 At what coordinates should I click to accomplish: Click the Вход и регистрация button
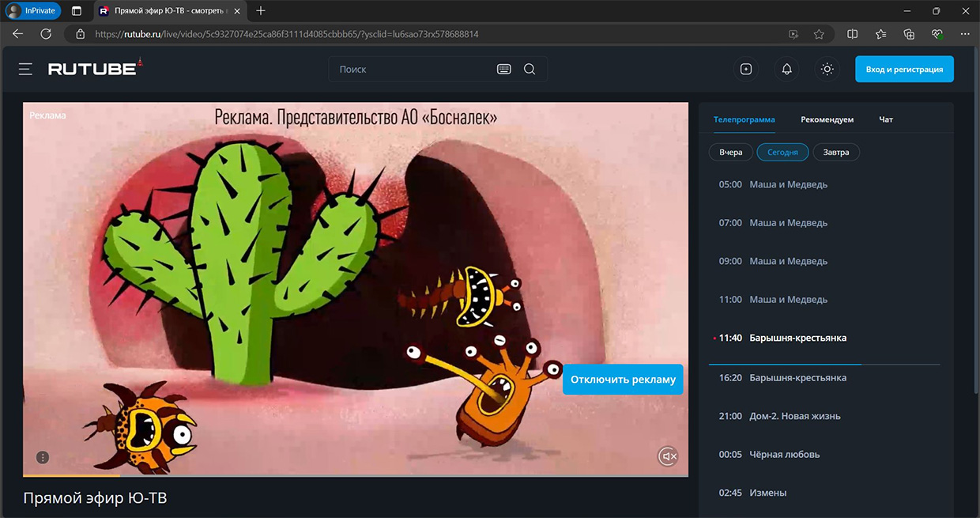[904, 70]
